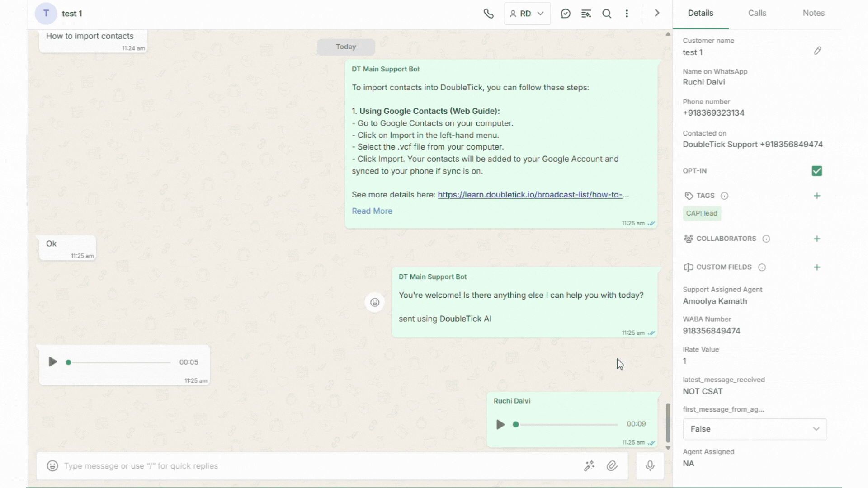868x488 pixels.
Task: Click the message input field
Action: click(x=316, y=466)
